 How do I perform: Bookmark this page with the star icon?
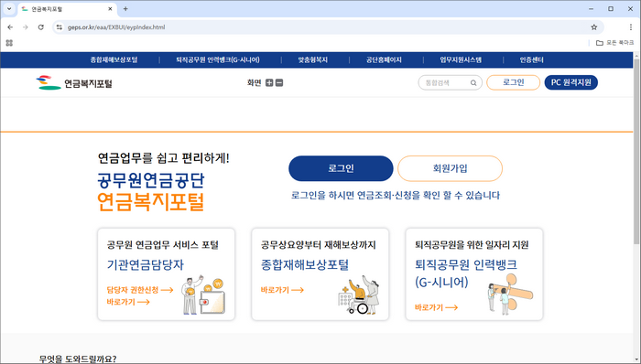(x=594, y=27)
